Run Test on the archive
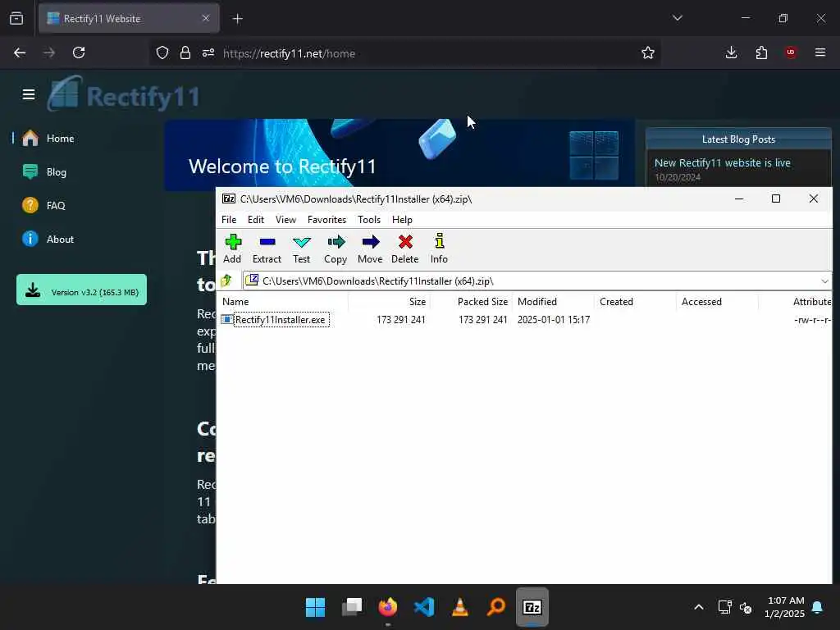840x630 pixels. click(302, 249)
